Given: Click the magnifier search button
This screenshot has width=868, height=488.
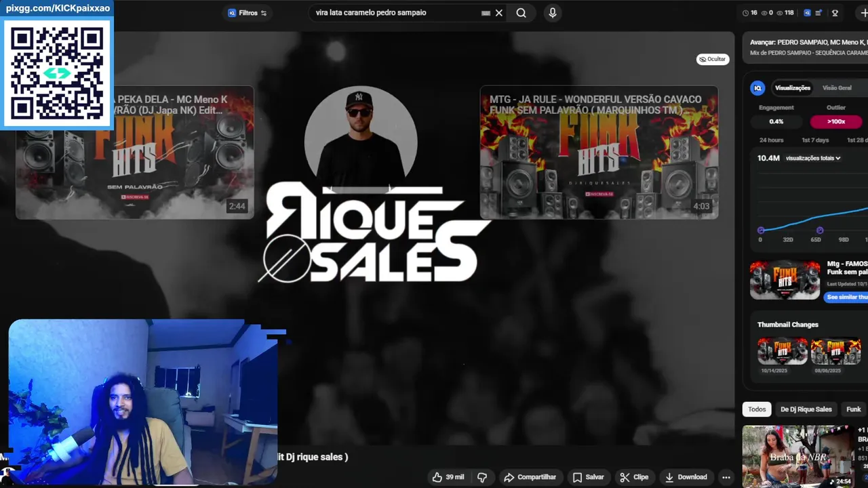Looking at the screenshot, I should 521,13.
